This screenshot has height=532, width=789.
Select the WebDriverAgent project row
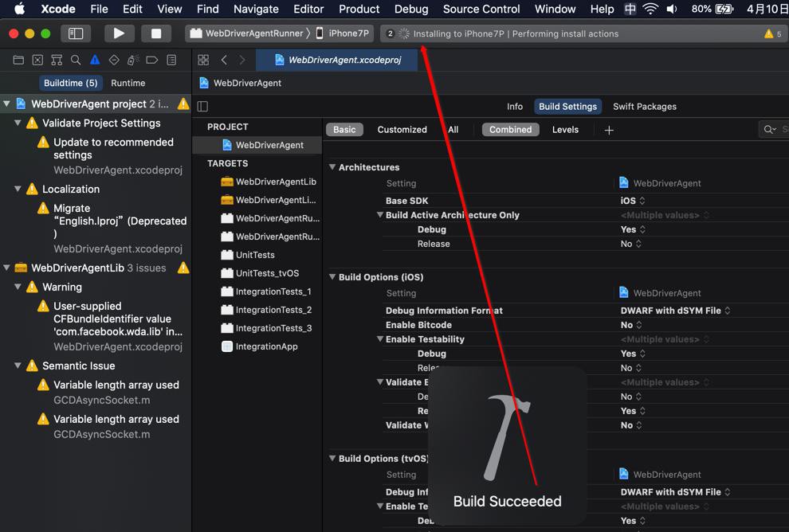pyautogui.click(x=257, y=145)
